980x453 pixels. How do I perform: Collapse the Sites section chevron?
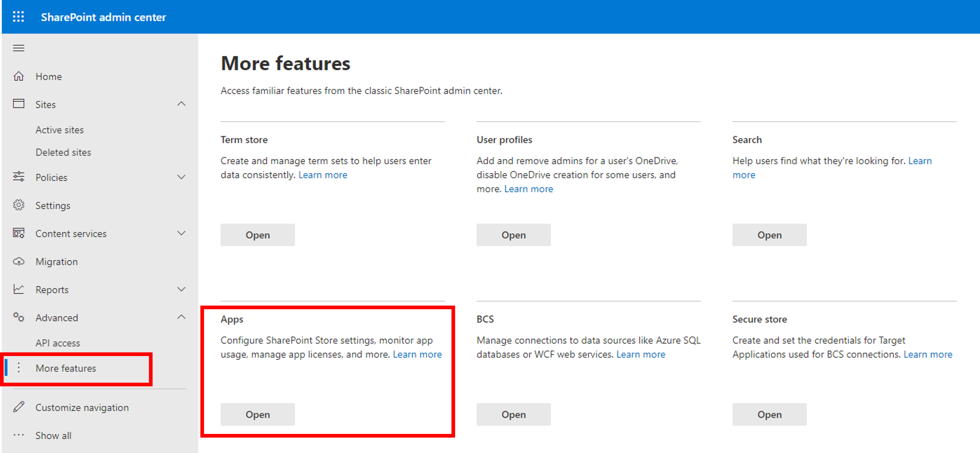(x=182, y=104)
